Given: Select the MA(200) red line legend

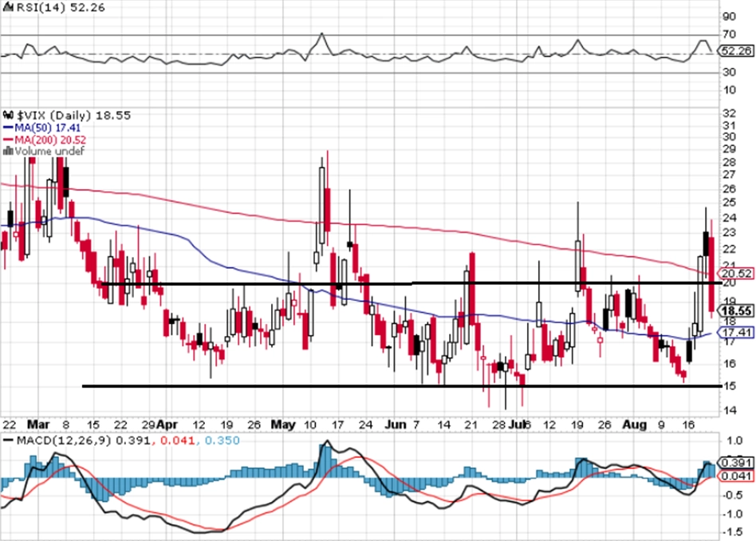Looking at the screenshot, I should pos(45,140).
